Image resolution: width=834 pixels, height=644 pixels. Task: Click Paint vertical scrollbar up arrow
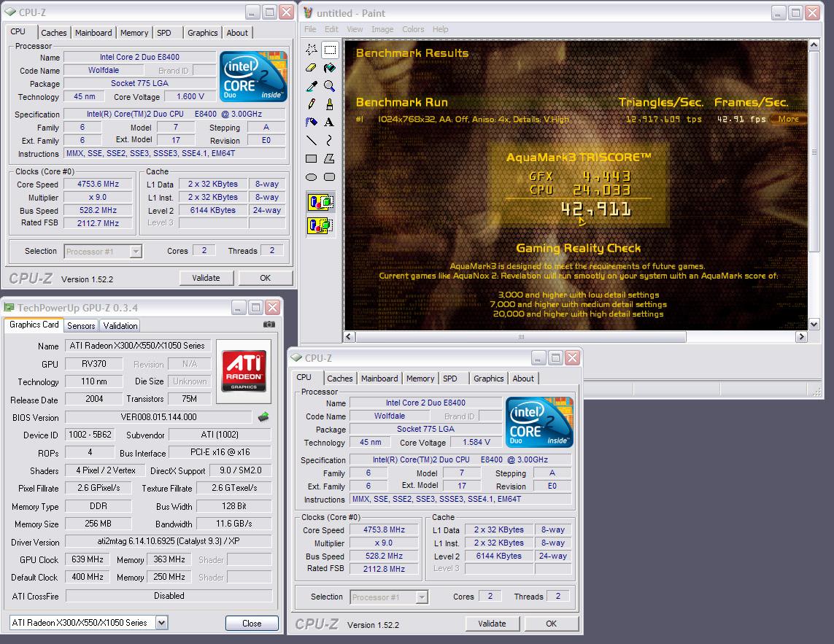point(814,46)
